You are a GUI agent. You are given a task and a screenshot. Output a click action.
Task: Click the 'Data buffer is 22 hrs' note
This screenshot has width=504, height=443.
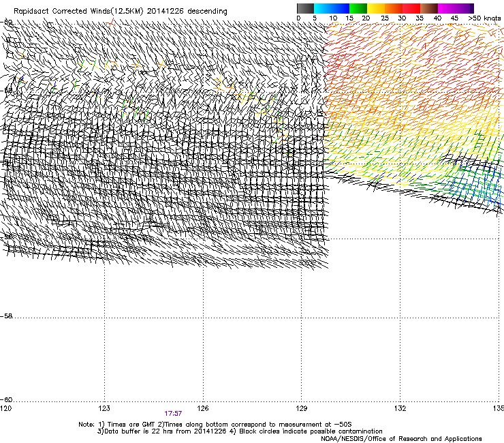click(x=162, y=431)
